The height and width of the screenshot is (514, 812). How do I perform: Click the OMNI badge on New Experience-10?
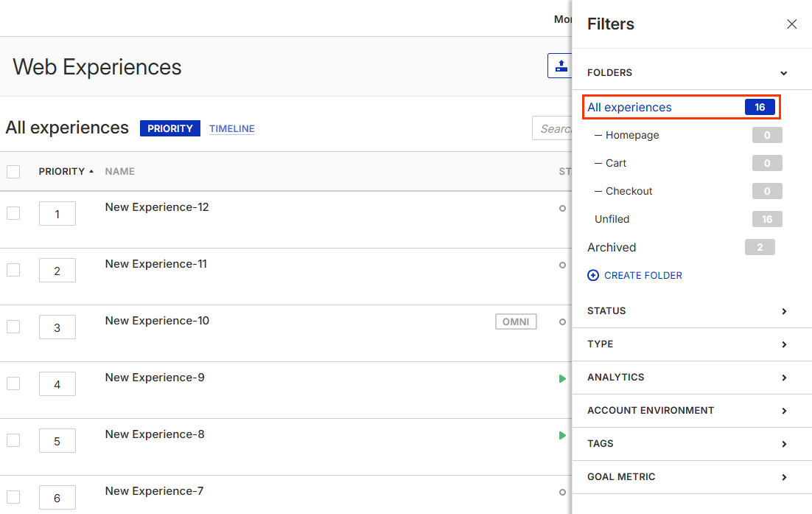(516, 322)
